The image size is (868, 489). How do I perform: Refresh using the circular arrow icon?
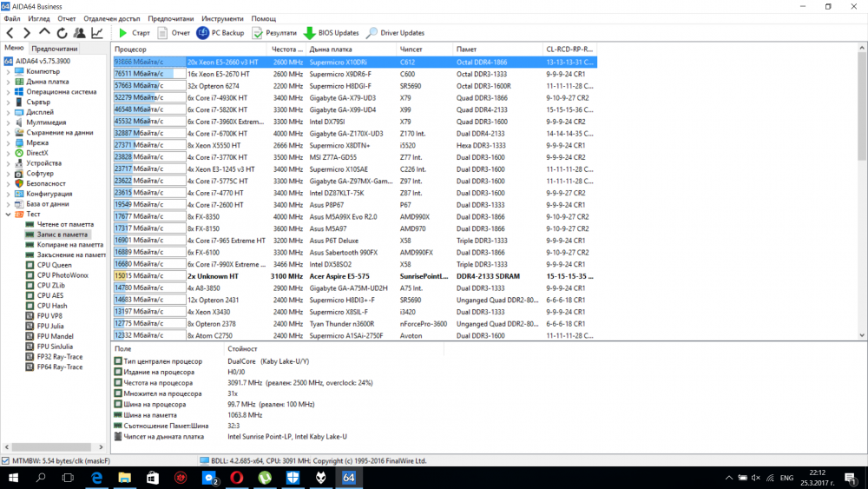point(62,33)
